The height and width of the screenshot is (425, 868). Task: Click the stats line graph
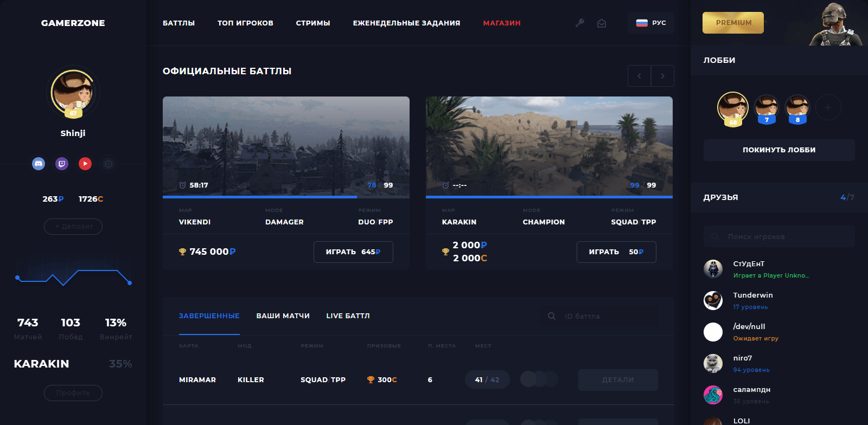(73, 276)
